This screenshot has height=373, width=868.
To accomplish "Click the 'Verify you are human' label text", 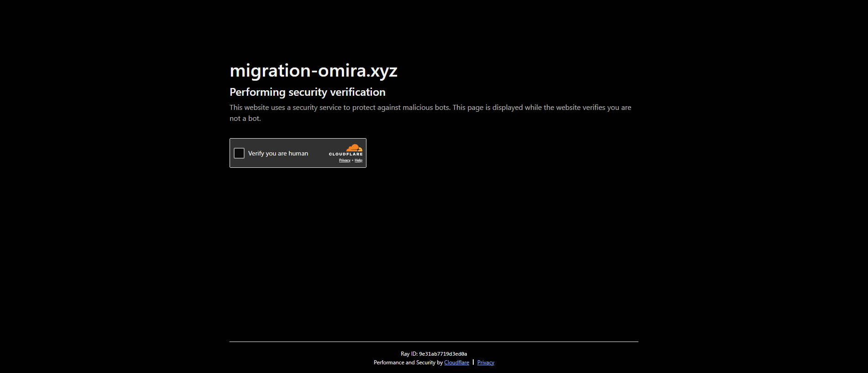I will (x=278, y=153).
